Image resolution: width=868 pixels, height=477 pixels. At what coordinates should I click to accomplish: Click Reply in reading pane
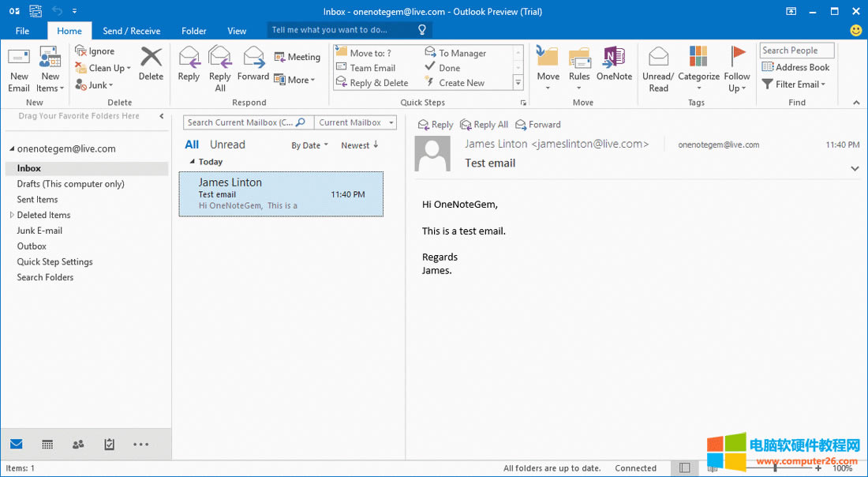436,125
